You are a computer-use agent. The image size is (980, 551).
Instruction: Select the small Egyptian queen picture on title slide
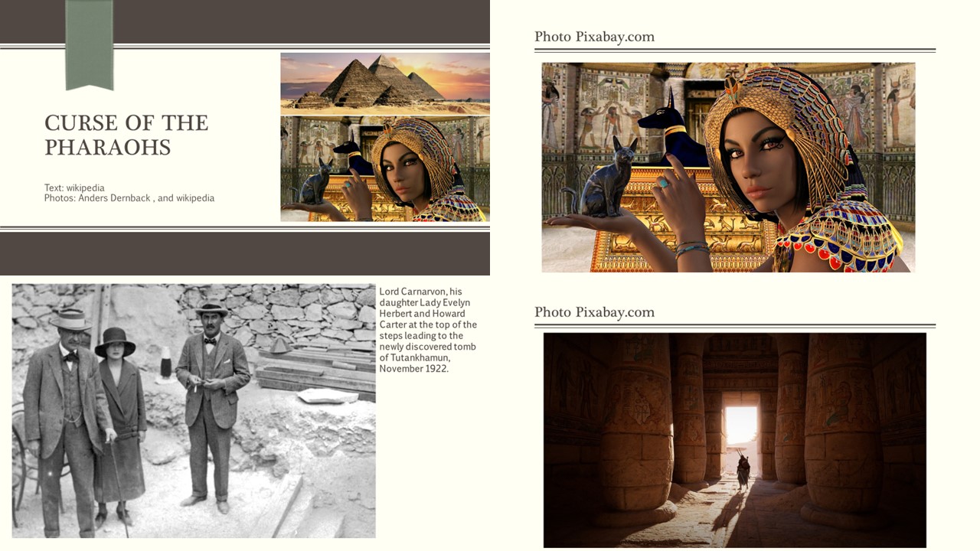[385, 169]
